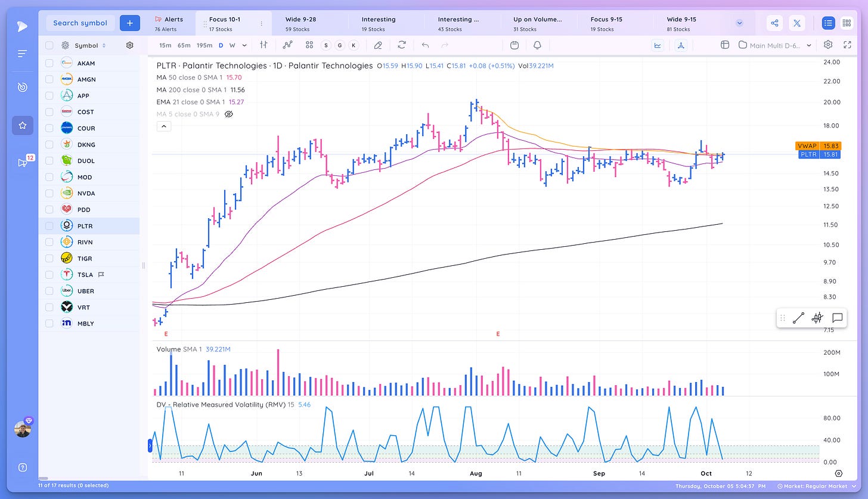Toggle visibility eye of MA 5 indicator
Image resolution: width=868 pixels, height=499 pixels.
pyautogui.click(x=228, y=114)
